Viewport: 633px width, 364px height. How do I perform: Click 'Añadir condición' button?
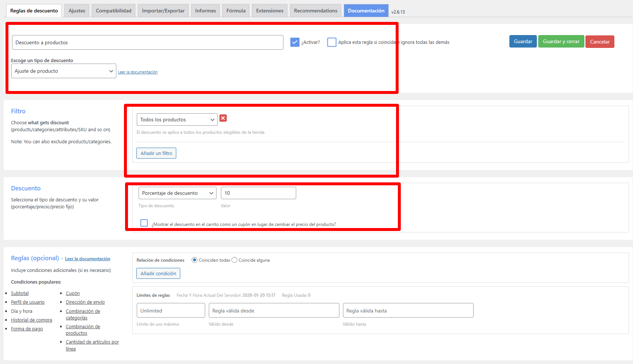click(x=158, y=273)
